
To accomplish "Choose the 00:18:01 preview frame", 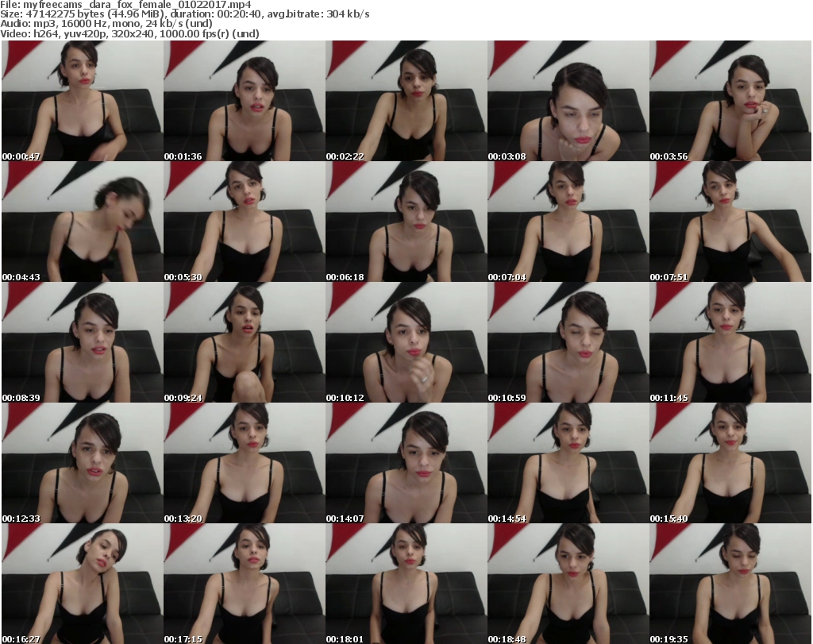I will pyautogui.click(x=406, y=584).
